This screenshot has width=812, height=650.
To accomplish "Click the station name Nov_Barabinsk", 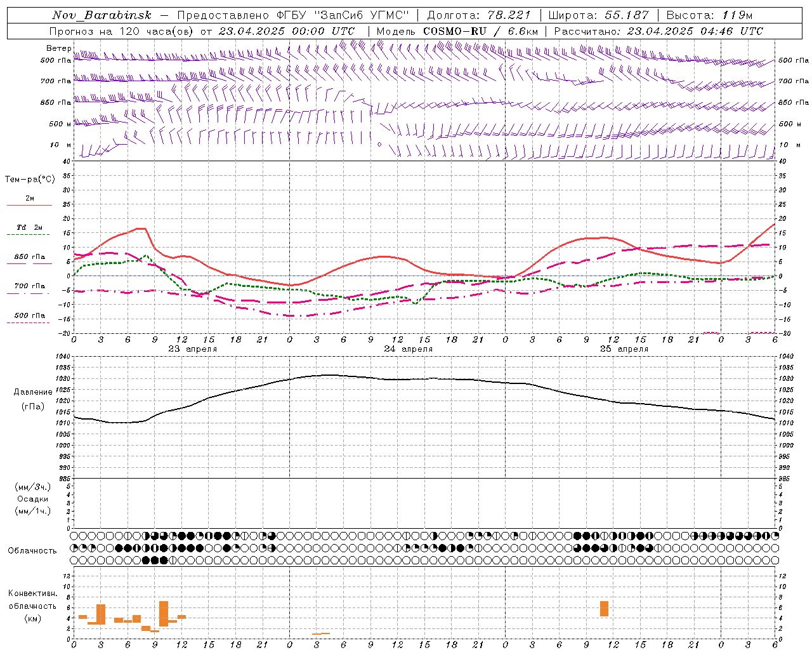I will 101,15.
